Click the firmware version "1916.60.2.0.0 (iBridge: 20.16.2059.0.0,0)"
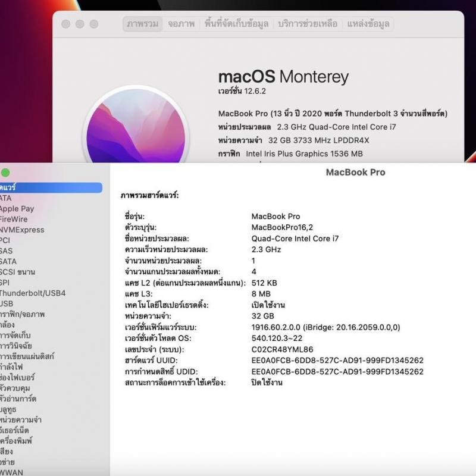 point(325,327)
